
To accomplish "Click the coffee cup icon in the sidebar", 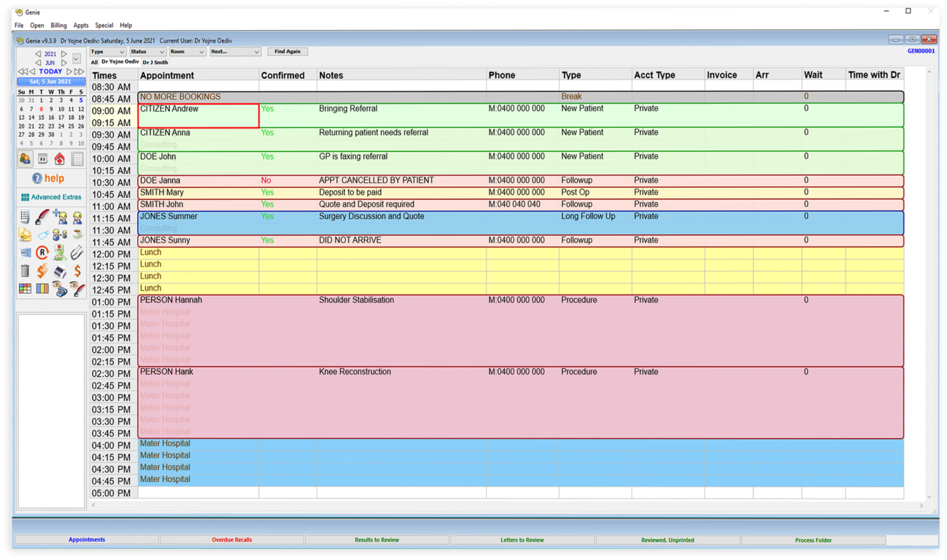I will click(78, 234).
